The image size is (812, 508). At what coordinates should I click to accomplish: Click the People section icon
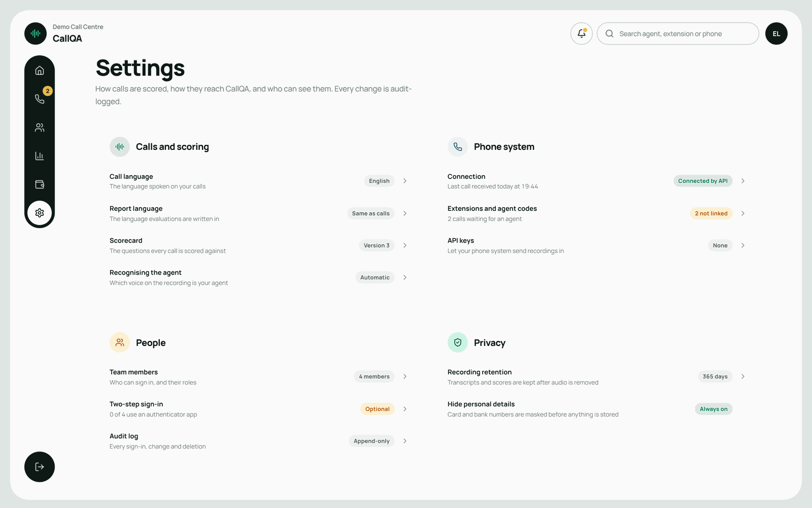click(x=120, y=342)
